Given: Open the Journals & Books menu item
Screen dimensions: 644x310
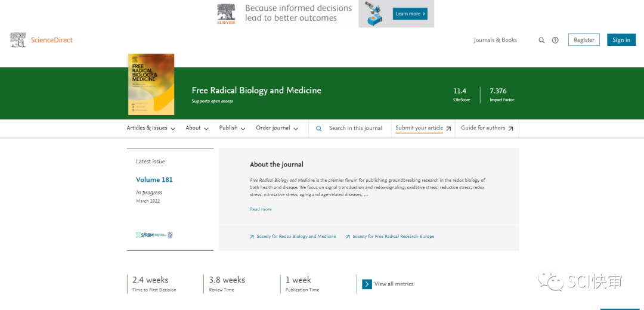Looking at the screenshot, I should point(495,40).
